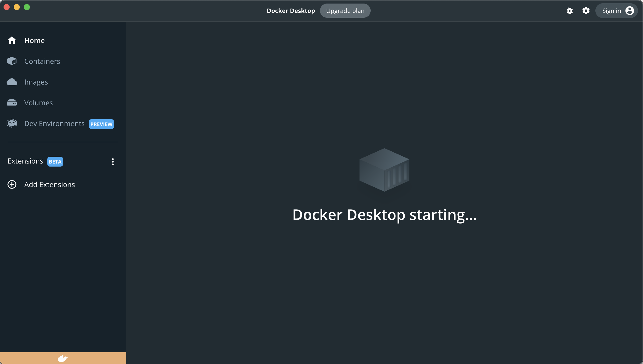
Task: Click the Volumes drive icon
Action: click(12, 103)
